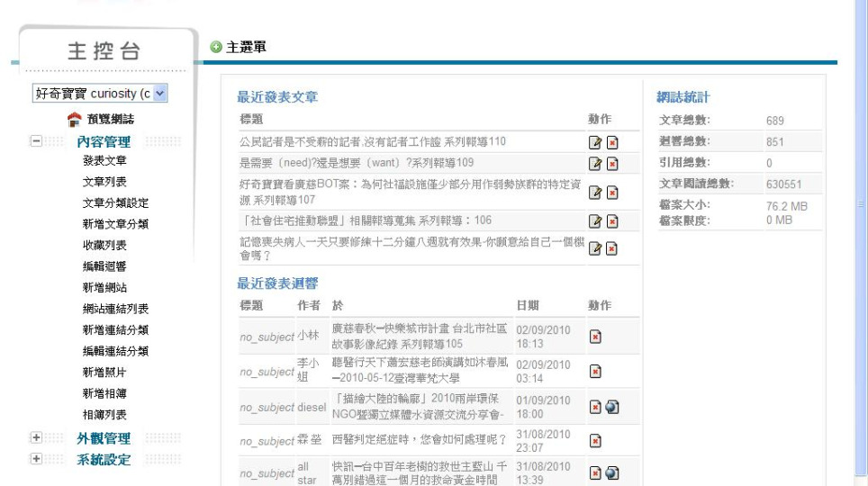868x486 pixels.
Task: Select 文章列表 from the sidebar menu
Action: coord(104,182)
